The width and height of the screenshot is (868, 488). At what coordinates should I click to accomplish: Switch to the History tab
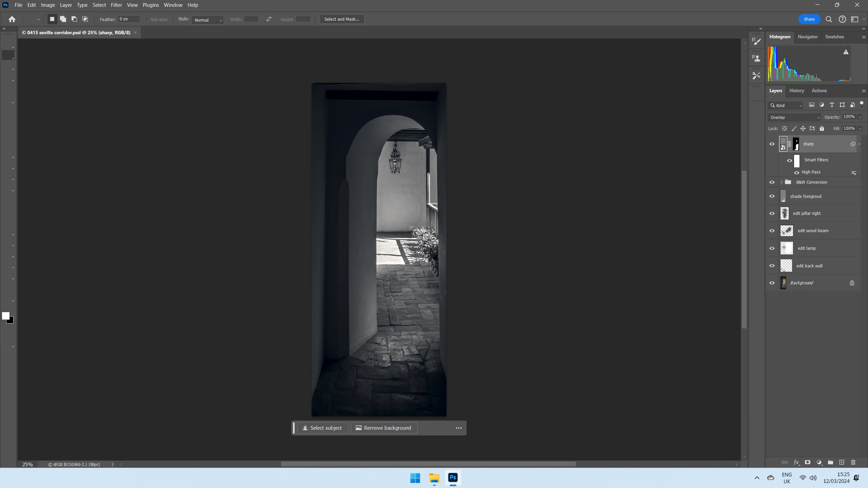click(796, 90)
